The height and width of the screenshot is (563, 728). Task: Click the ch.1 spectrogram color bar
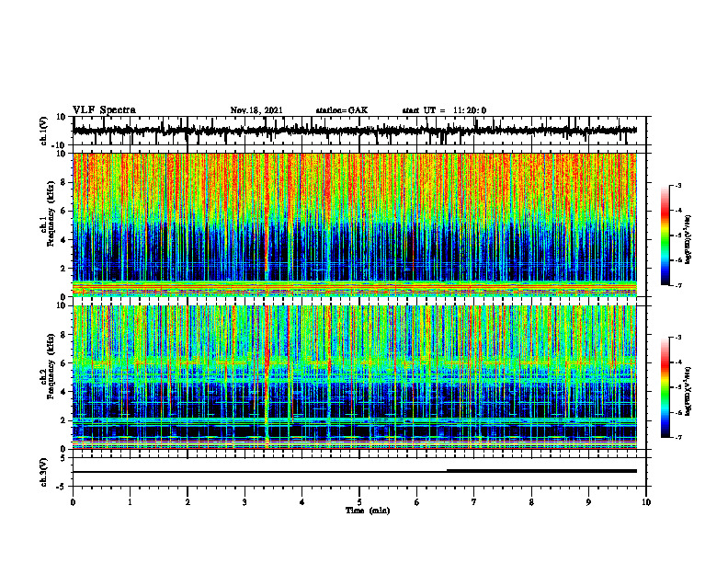665,236
